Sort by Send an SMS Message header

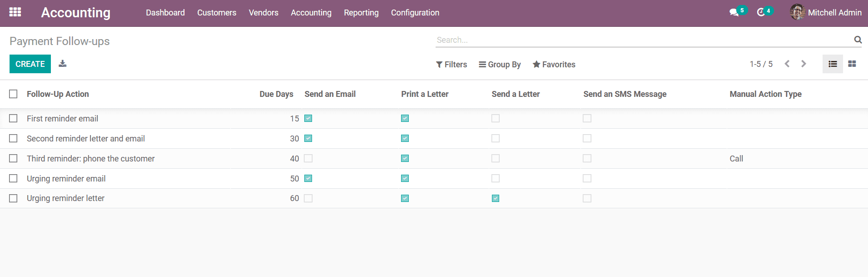click(x=625, y=94)
